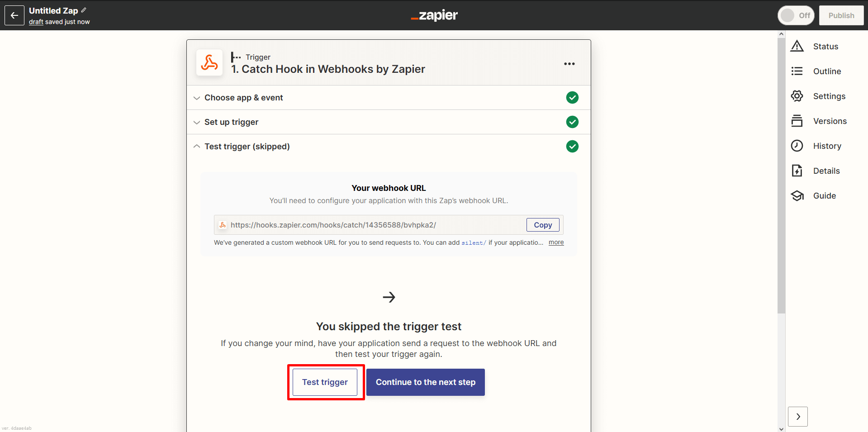Image resolution: width=868 pixels, height=432 pixels.
Task: Open the Status warning icon
Action: click(x=797, y=46)
